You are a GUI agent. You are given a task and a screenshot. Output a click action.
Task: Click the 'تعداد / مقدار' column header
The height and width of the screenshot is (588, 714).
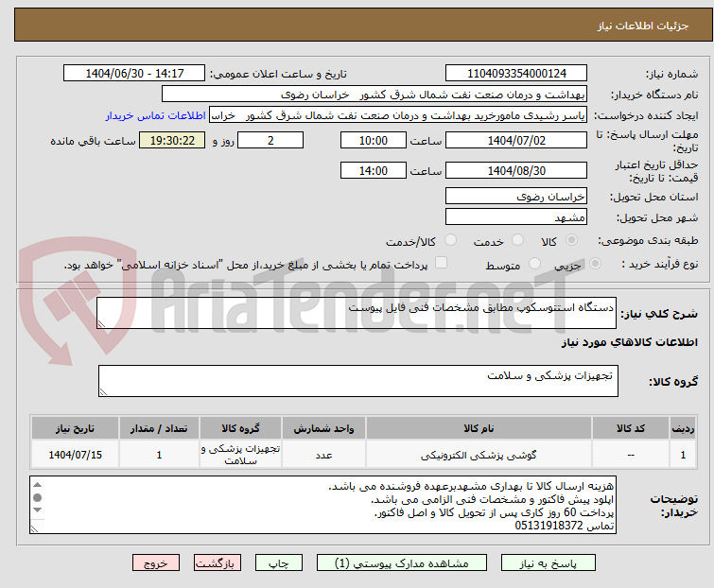pos(159,428)
